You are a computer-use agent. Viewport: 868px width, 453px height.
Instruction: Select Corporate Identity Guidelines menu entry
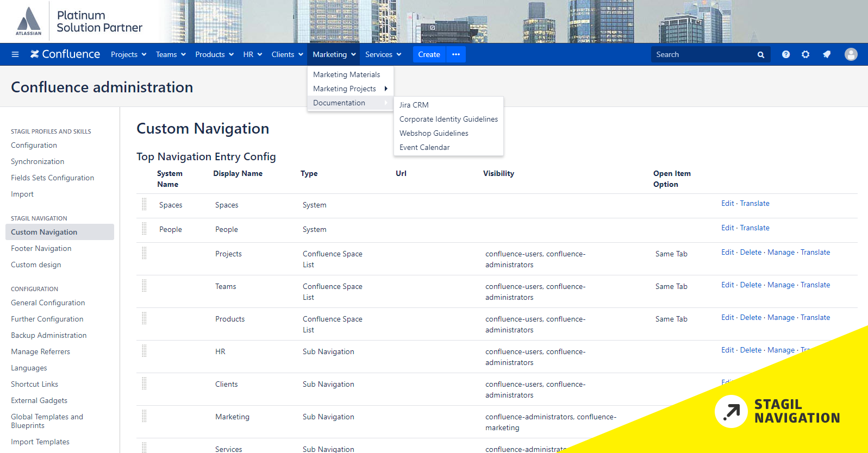pyautogui.click(x=448, y=119)
